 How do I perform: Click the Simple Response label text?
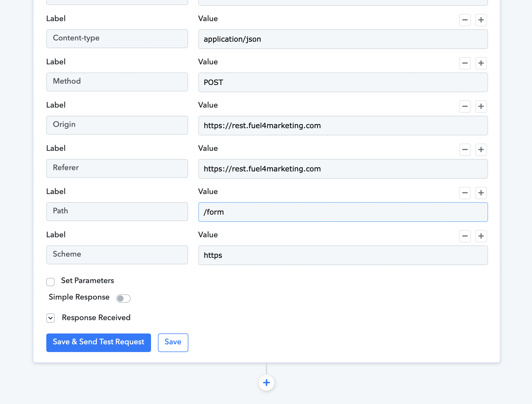tap(79, 297)
